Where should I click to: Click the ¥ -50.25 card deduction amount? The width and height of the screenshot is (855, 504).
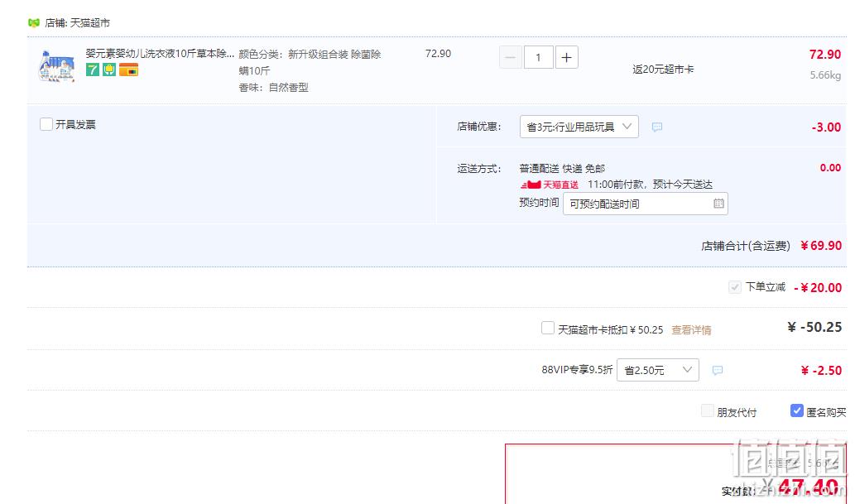click(814, 327)
